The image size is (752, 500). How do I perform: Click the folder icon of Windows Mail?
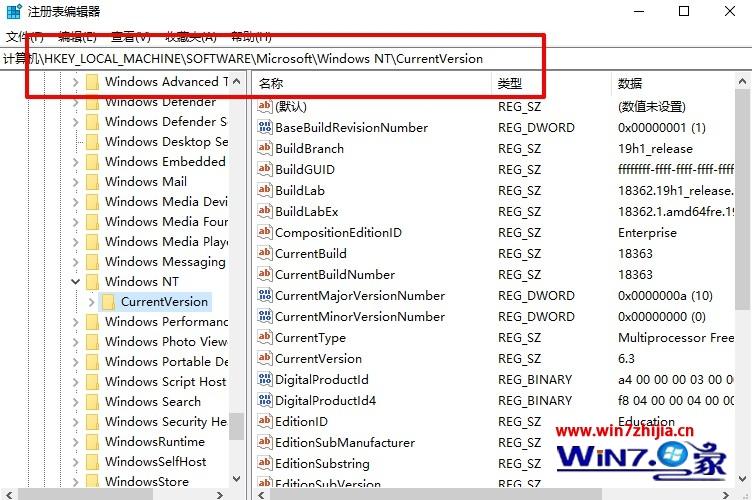tap(93, 182)
